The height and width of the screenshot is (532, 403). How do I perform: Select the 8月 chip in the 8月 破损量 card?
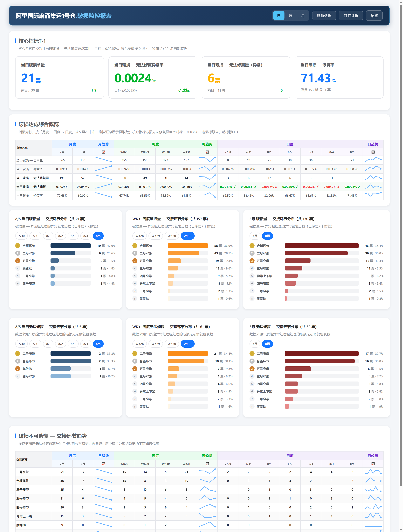pos(267,236)
